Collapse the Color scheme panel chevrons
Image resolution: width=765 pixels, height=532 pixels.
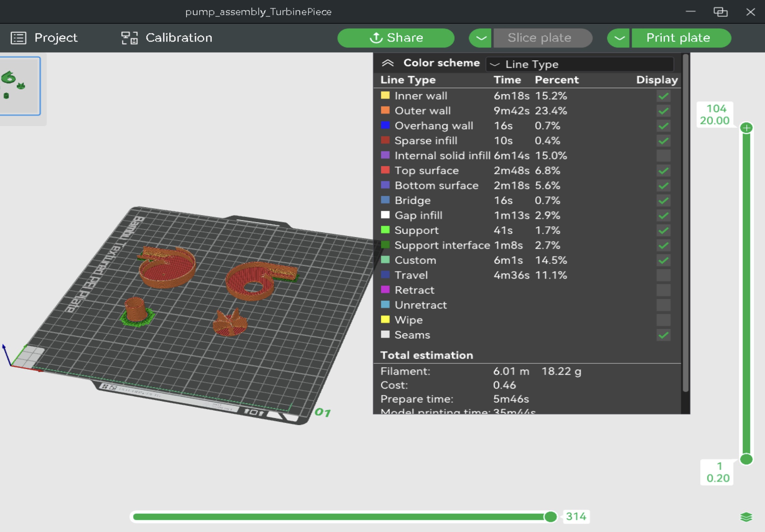coord(388,63)
